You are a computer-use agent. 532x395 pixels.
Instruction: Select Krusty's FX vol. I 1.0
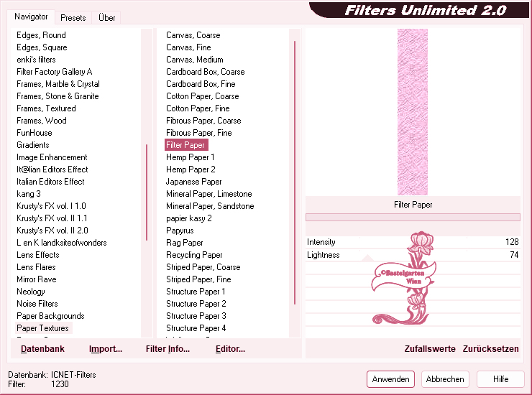pos(51,206)
